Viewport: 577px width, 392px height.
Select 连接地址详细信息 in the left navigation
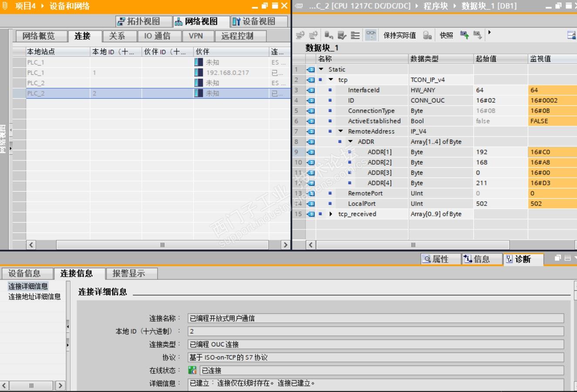click(35, 297)
